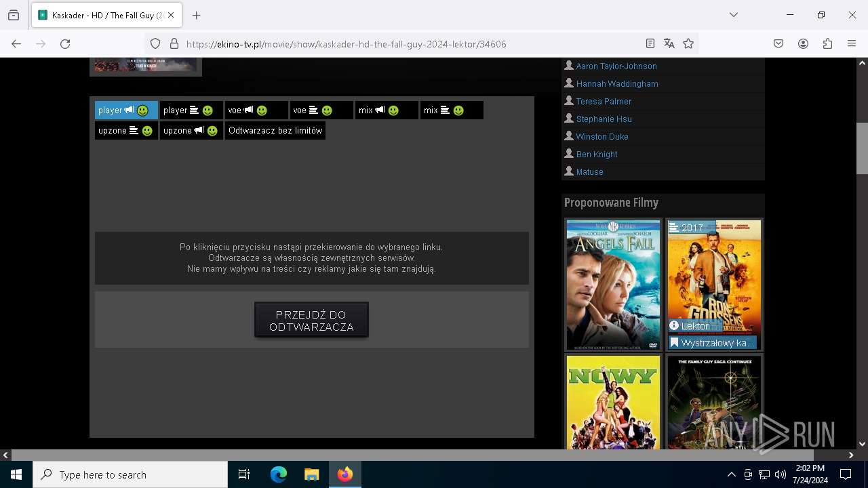Show hidden system tray icons

(731, 474)
